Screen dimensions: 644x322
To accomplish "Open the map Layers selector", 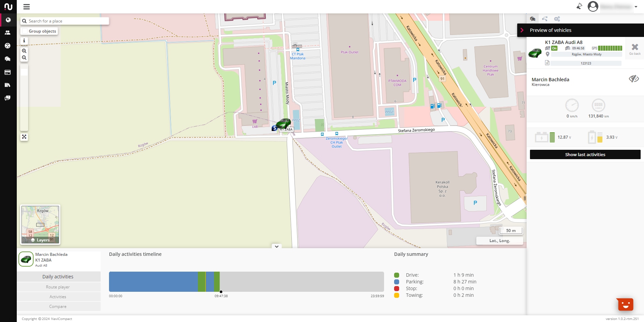I will pos(40,240).
